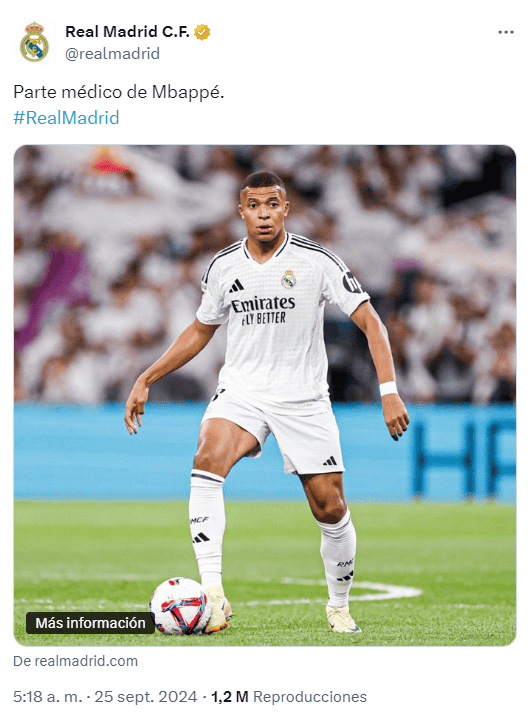Open the match photo card preview
The height and width of the screenshot is (712, 529).
265,395
